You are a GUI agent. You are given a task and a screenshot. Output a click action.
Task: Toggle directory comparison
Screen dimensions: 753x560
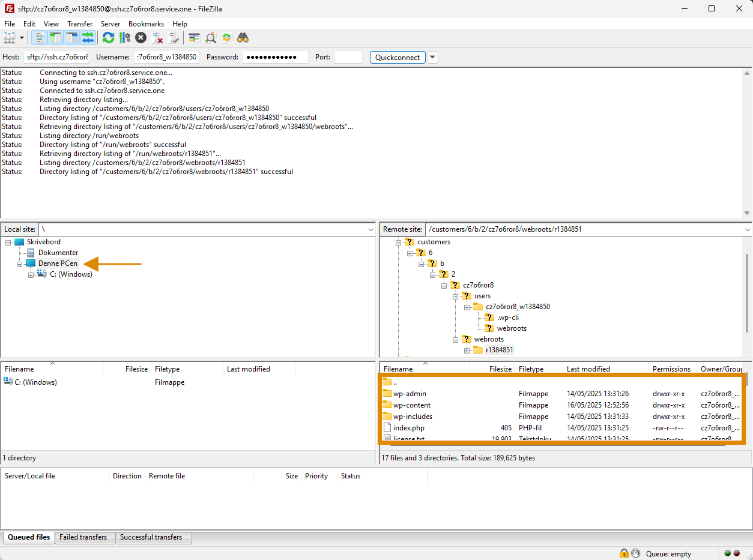pos(211,38)
